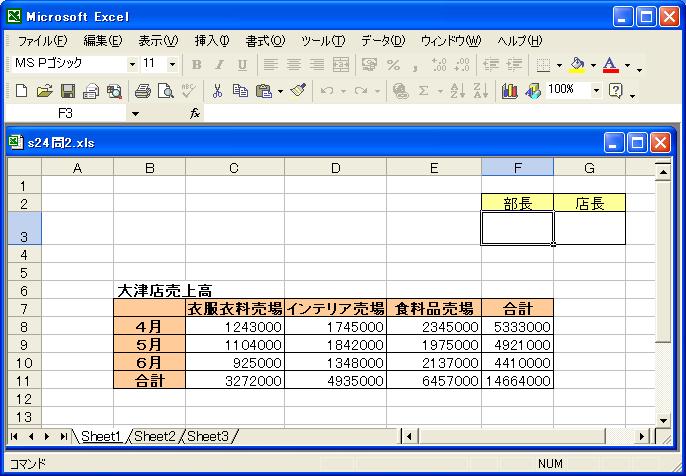Open the ファイル(F) menu
This screenshot has width=686, height=476.
[x=42, y=41]
